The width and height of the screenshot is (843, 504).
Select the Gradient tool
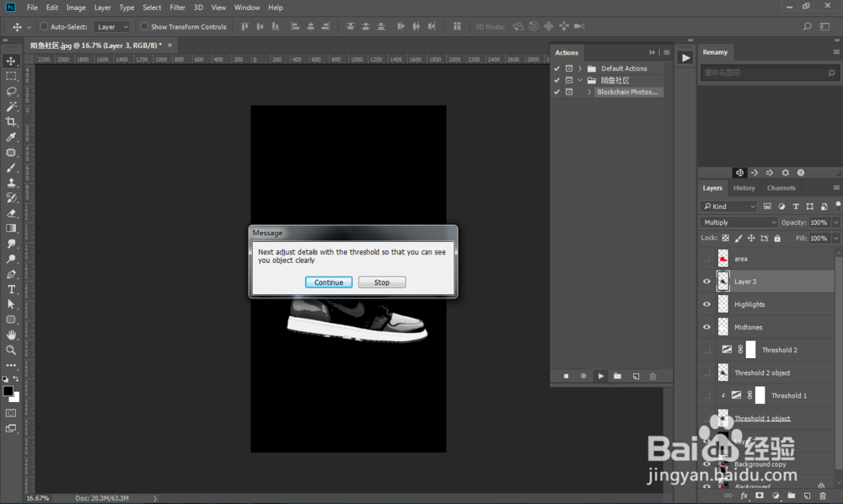coord(11,228)
